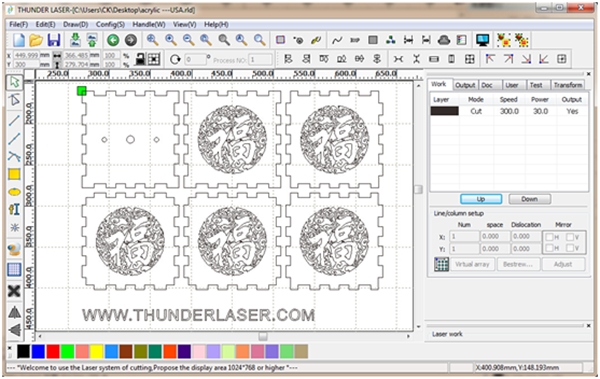Toggle Y row mirror V checkbox

pos(570,248)
